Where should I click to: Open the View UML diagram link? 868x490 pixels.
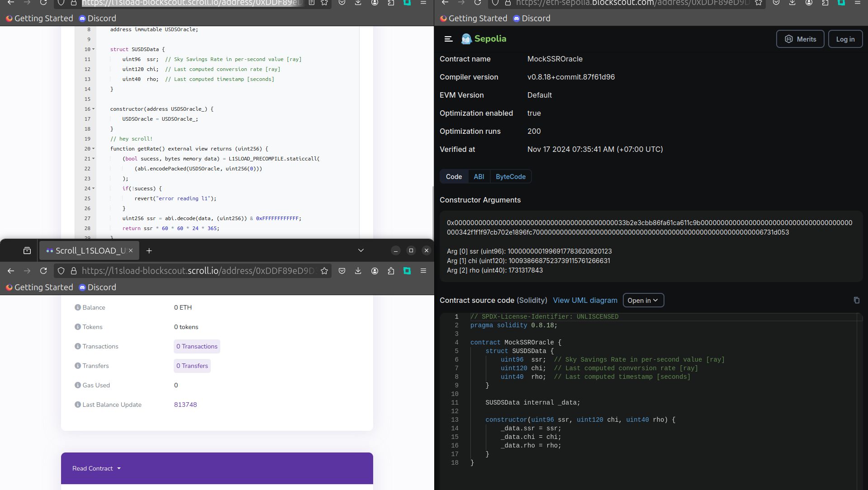pyautogui.click(x=585, y=300)
